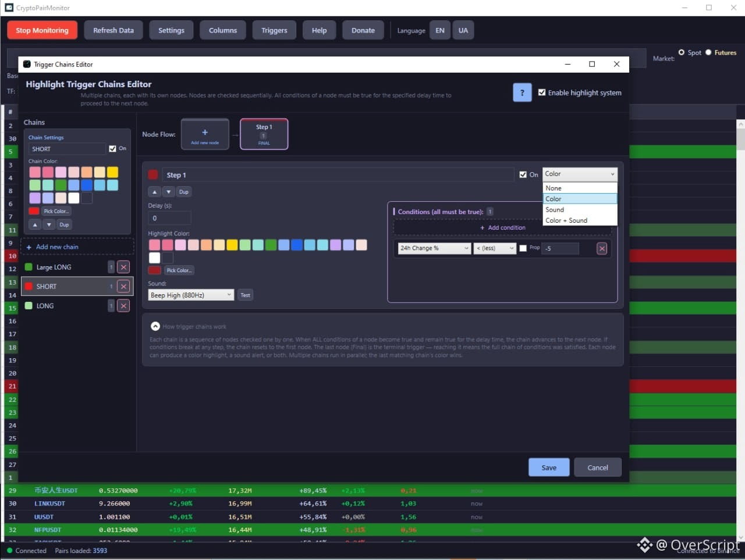Click Pick Color under Highlight Color
745x560 pixels.
coord(179,270)
